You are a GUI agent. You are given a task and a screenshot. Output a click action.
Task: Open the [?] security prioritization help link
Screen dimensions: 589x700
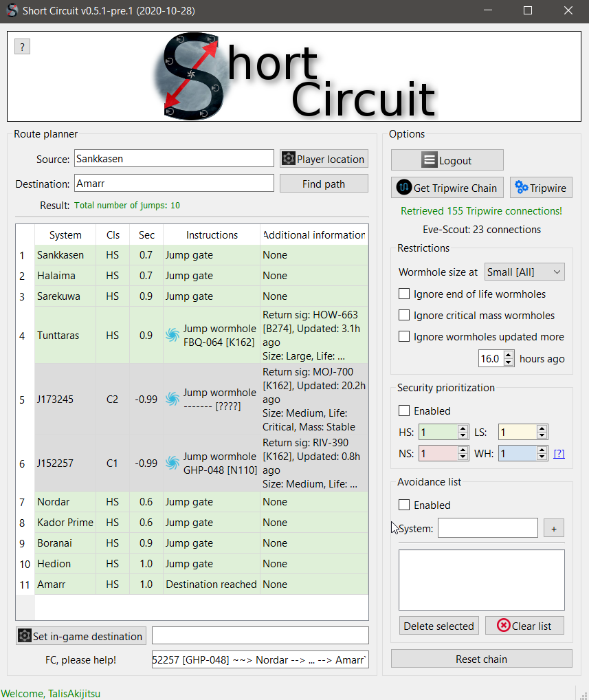(559, 454)
